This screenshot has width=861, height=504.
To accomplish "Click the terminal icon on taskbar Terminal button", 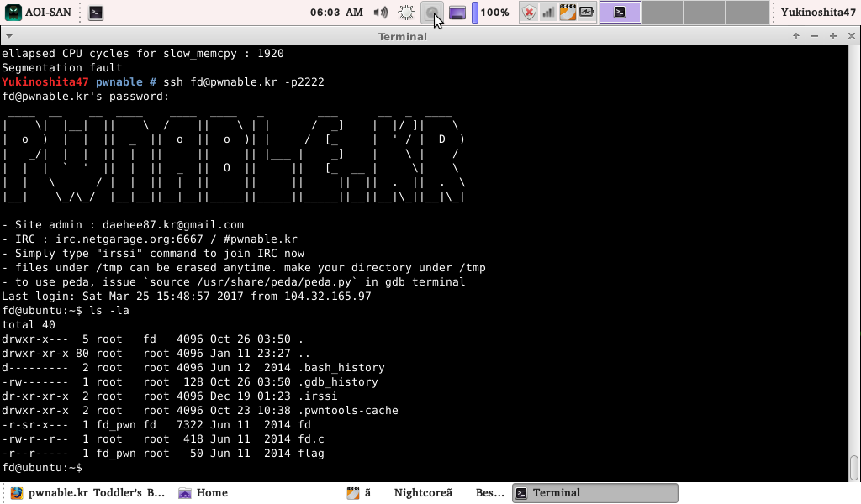I will (x=521, y=493).
